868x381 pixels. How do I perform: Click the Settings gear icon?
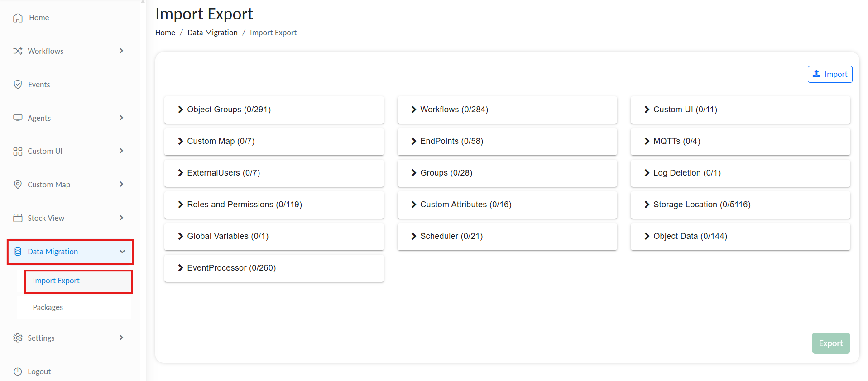(x=18, y=338)
